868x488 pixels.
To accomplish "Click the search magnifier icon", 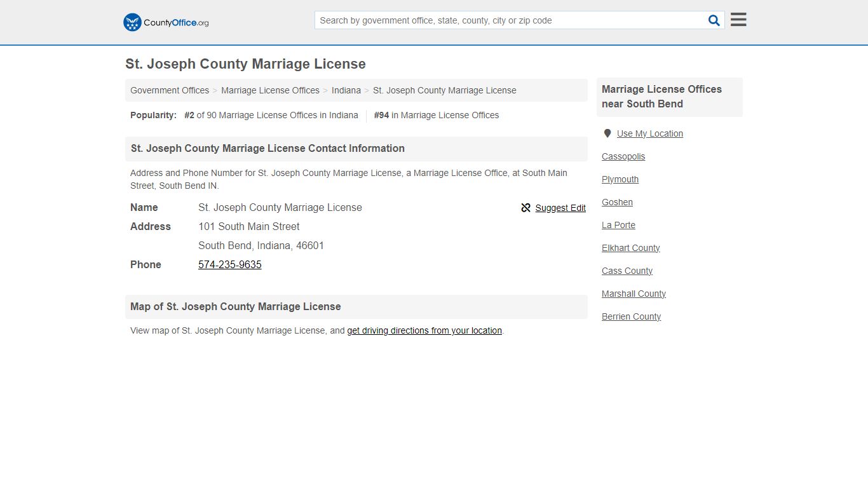I will [x=714, y=20].
